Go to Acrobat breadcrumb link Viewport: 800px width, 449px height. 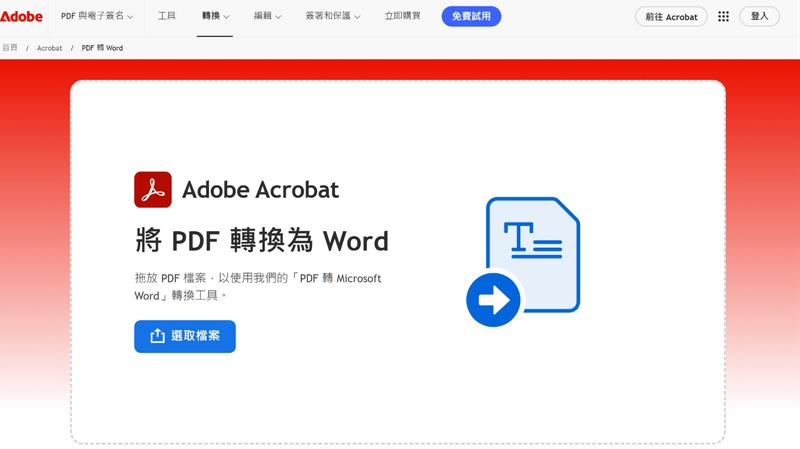49,48
